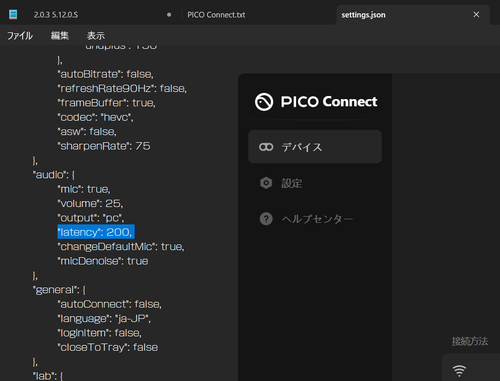500x381 pixels.
Task: Close the settings.json tab
Action: [476, 15]
